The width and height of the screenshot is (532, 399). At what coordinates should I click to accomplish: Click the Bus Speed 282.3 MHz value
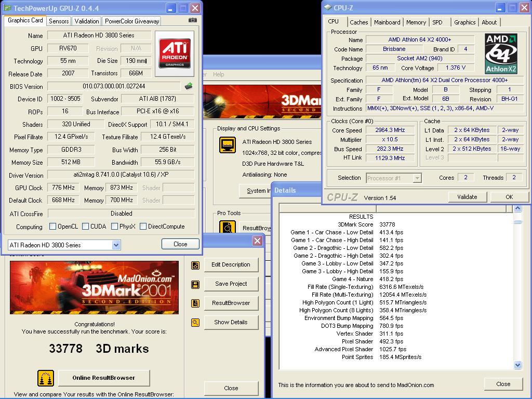(390, 149)
